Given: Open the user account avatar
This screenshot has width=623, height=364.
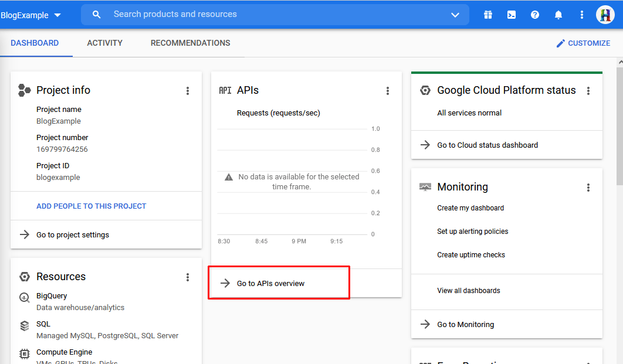Looking at the screenshot, I should point(605,15).
